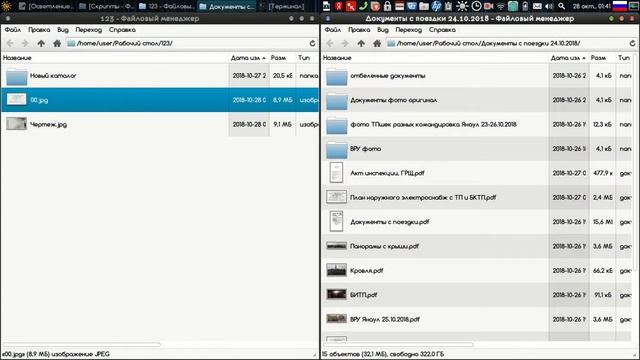Select the Новый каталог folder
The image size is (640, 360).
(x=160, y=76)
